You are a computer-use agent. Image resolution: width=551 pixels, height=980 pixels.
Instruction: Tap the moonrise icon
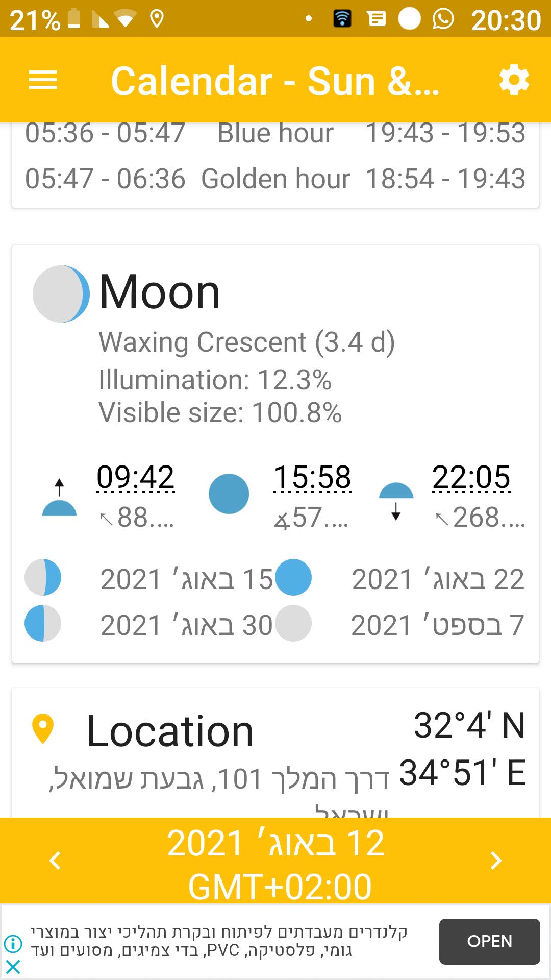click(59, 499)
